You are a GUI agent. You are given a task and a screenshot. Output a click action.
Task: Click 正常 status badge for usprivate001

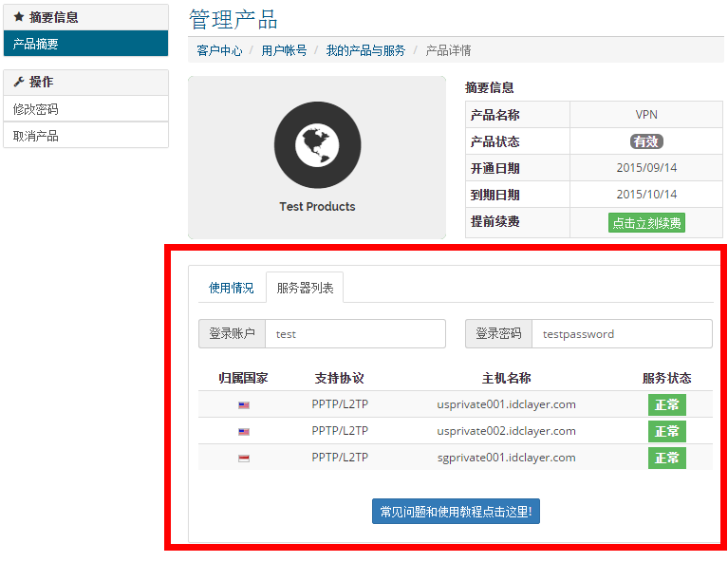[x=666, y=404]
